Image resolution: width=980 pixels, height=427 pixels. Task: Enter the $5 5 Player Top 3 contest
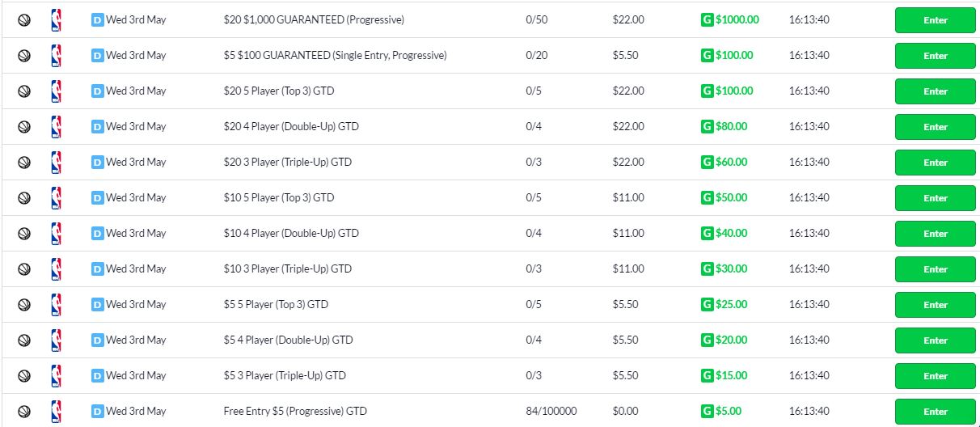pos(936,305)
